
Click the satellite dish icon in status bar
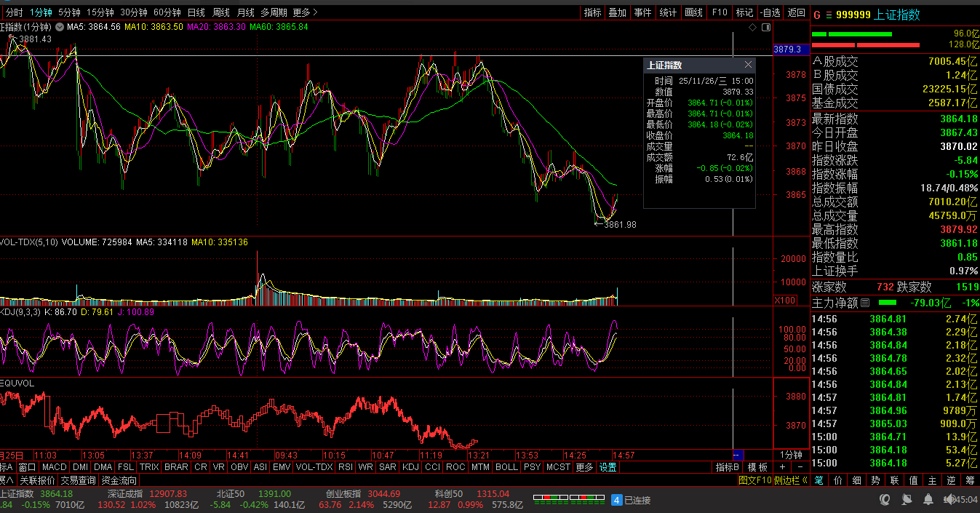pyautogui.click(x=907, y=500)
